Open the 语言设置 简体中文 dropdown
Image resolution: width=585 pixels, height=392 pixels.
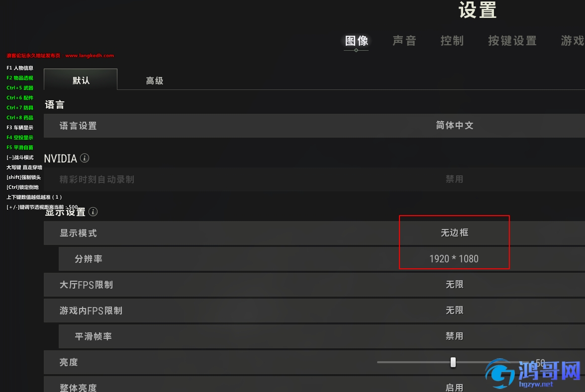454,126
